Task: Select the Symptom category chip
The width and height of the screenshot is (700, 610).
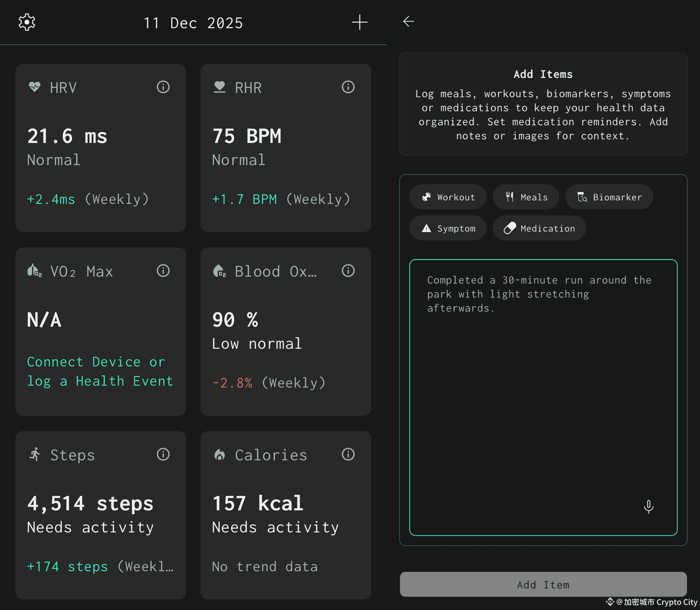Action: pos(448,228)
